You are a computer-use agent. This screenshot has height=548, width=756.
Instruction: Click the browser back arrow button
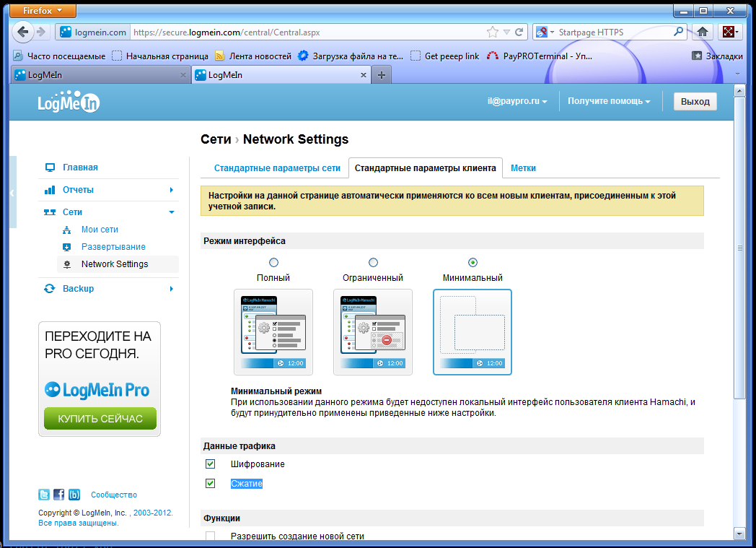[x=23, y=32]
